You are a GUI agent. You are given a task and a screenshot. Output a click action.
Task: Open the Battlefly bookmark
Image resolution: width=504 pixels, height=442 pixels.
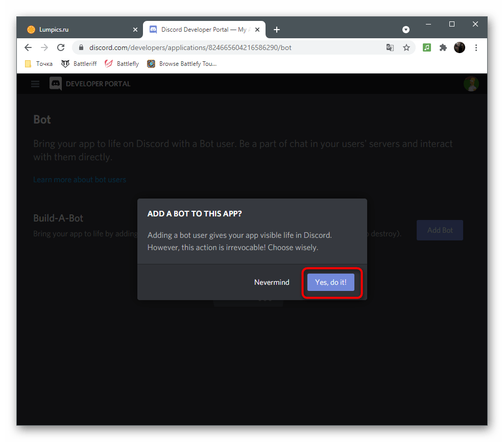tap(122, 64)
